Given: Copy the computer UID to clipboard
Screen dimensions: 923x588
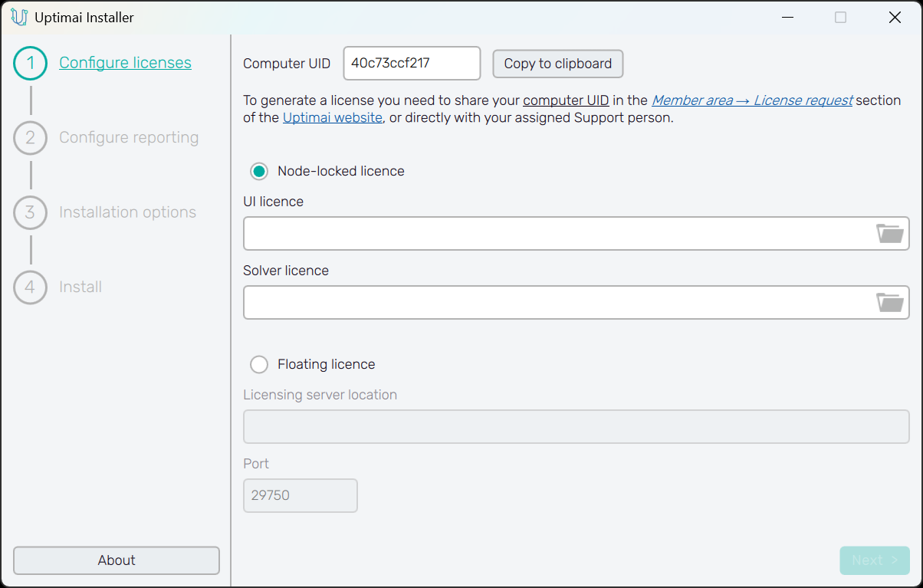Looking at the screenshot, I should pos(557,64).
